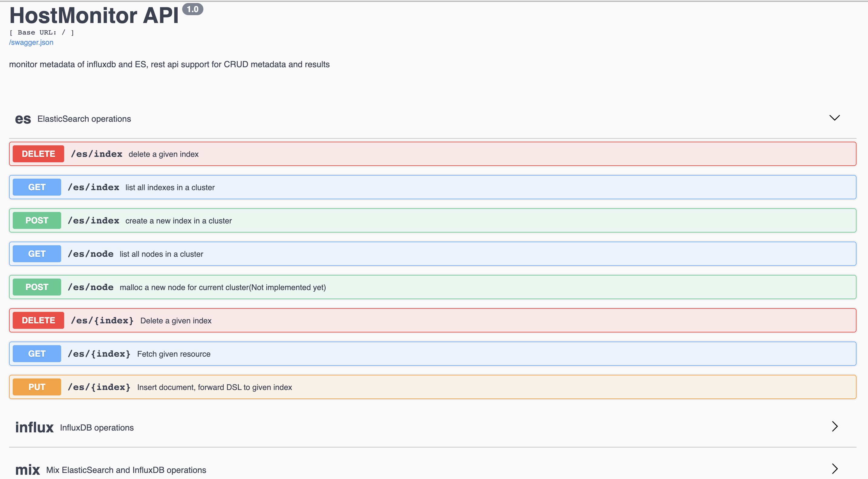
Task: Click the DELETE badge for /es/index
Action: point(38,154)
